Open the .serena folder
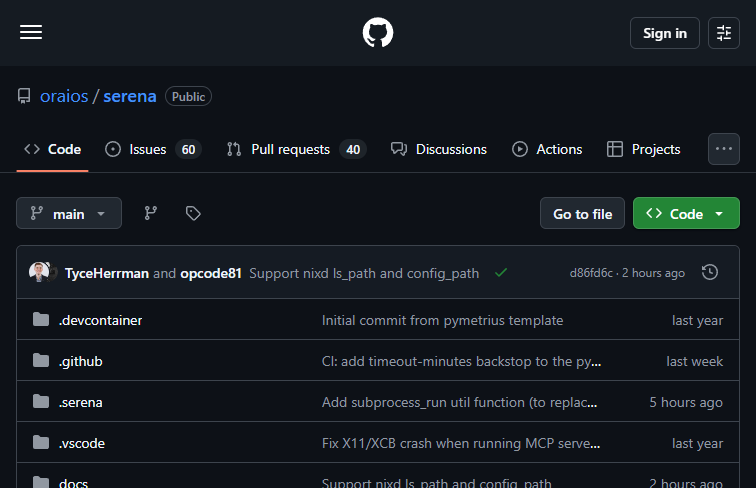Screen dimensions: 756x488 pyautogui.click(x=81, y=402)
